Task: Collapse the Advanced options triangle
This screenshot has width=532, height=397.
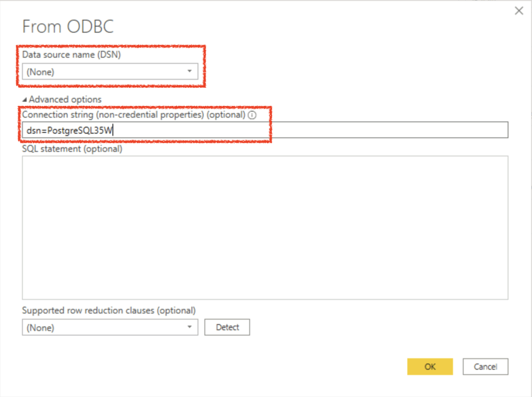Action: [25, 99]
